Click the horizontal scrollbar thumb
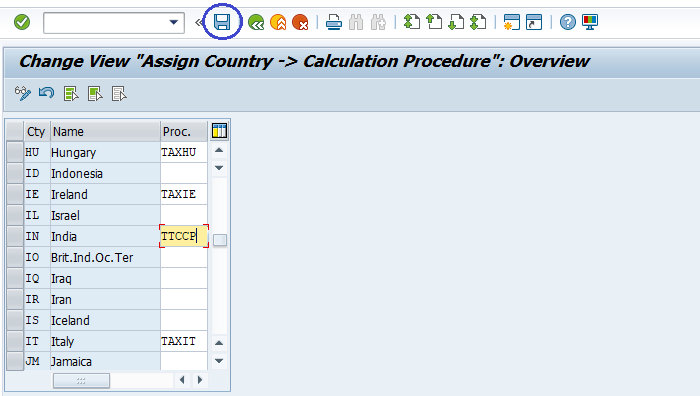Viewport: 700px width, 396px height. coord(81,380)
